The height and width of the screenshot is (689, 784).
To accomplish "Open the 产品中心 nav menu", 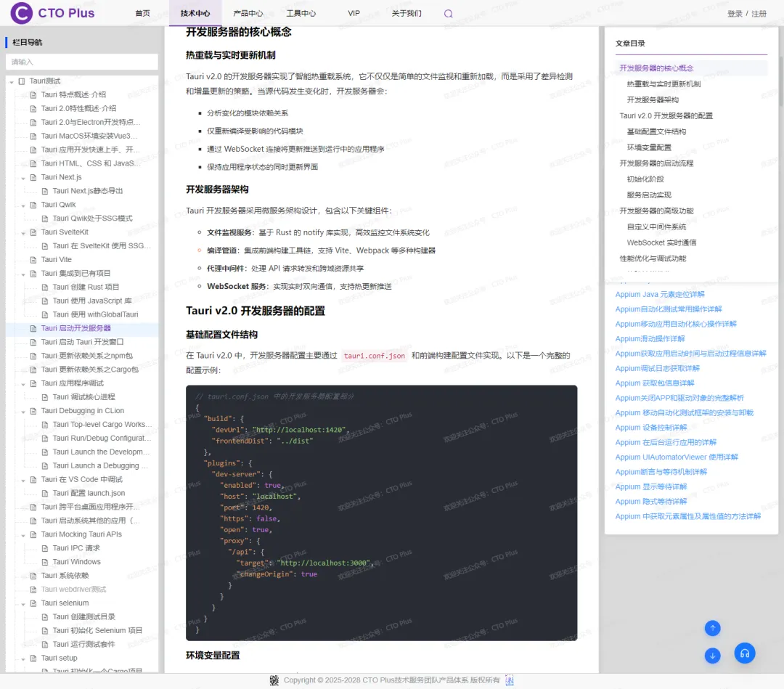I will click(x=248, y=14).
